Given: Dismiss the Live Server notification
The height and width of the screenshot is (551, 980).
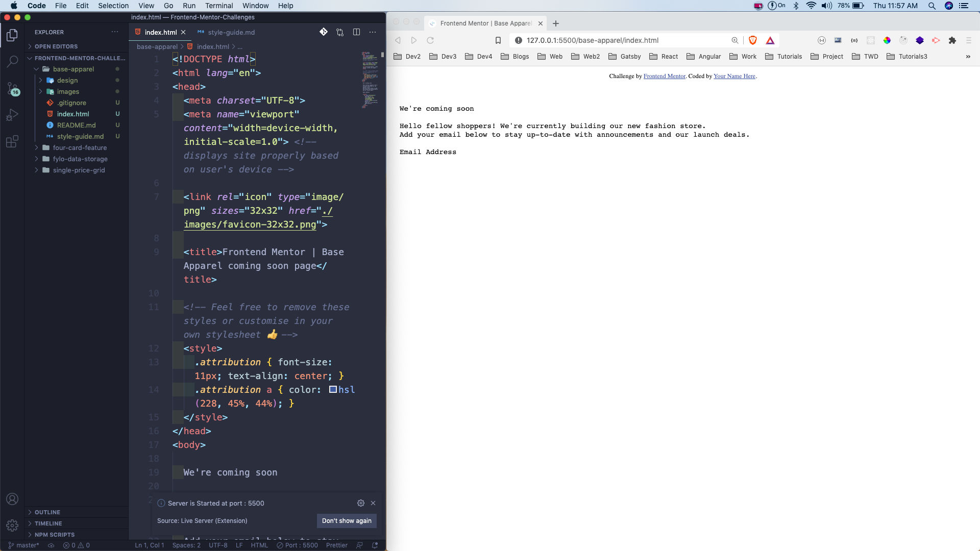Looking at the screenshot, I should point(373,503).
